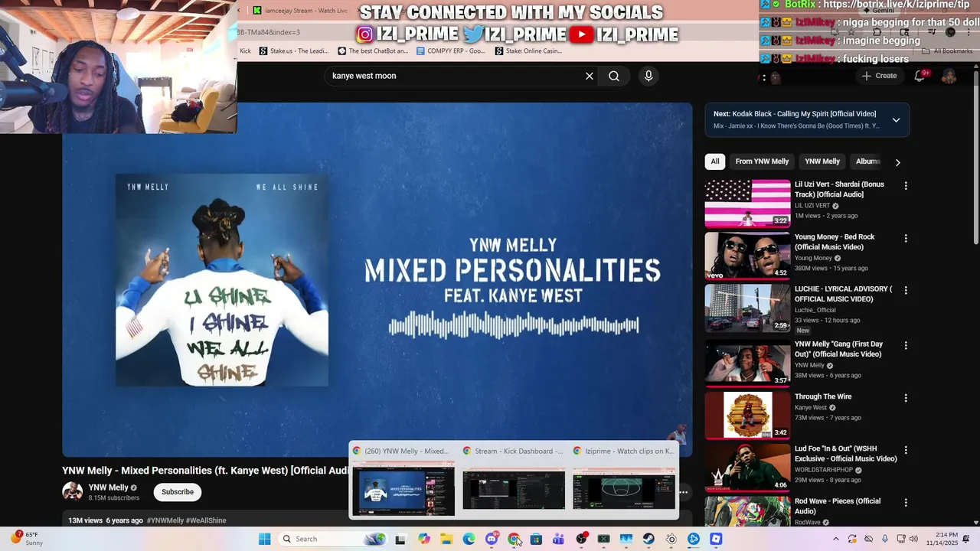Click the #YNWMelly hashtag
Viewport: 980px width, 551px height.
[x=165, y=520]
